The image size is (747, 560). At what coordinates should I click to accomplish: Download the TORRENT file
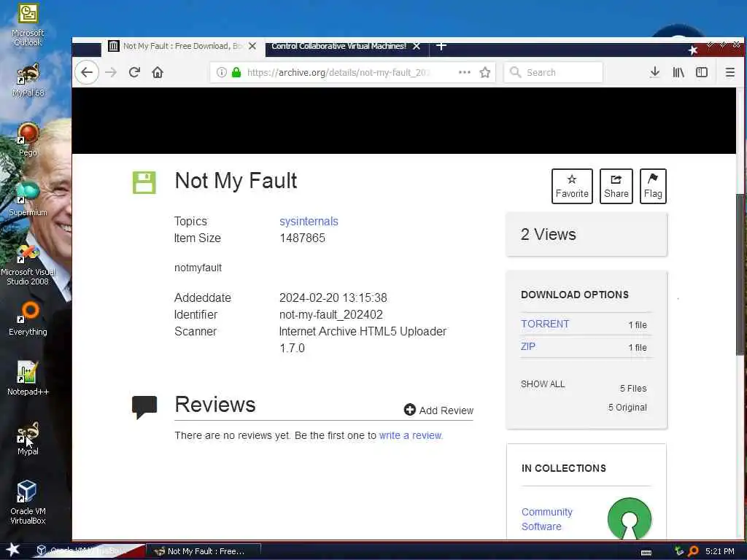(545, 324)
